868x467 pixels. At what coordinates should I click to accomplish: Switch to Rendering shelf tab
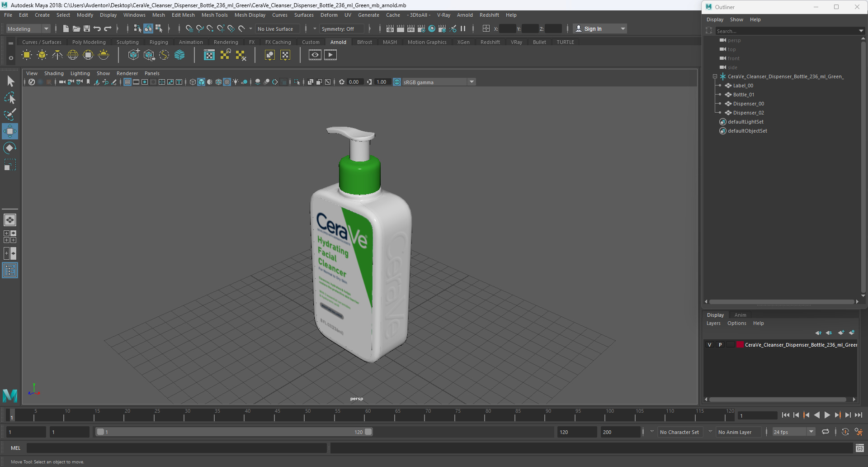pyautogui.click(x=226, y=42)
